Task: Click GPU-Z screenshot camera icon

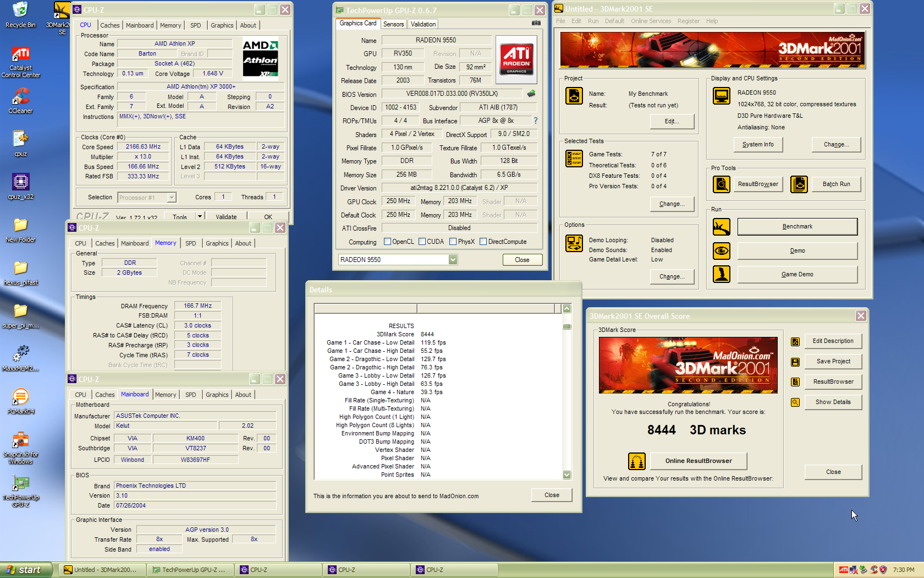Action: 536,23
